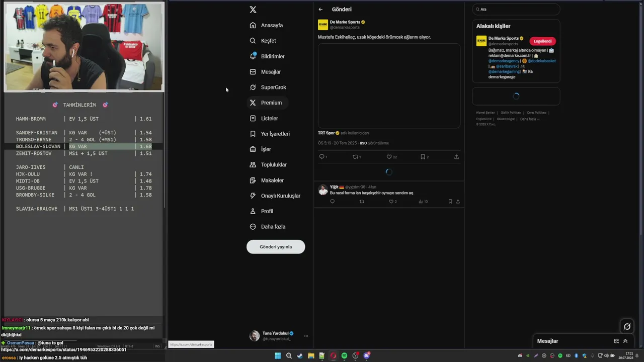
Task: Click Tuna Yurdakul account avatar
Action: 255,336
